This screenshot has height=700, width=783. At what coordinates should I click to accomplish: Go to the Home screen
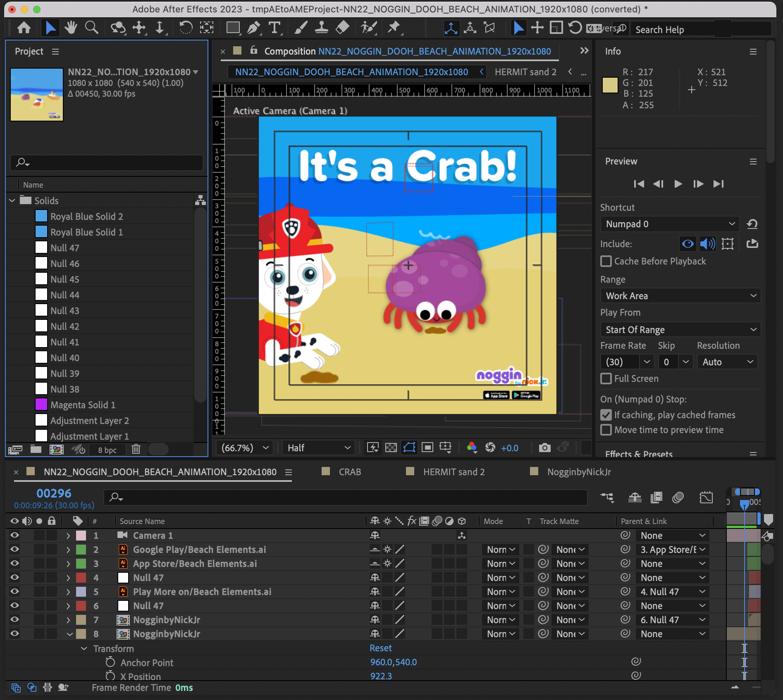pyautogui.click(x=24, y=28)
